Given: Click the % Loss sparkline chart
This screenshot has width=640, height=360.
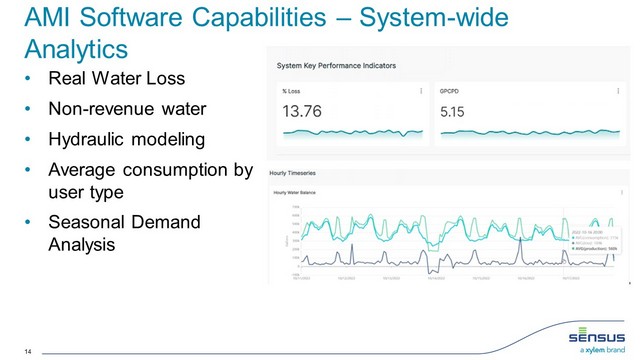Looking at the screenshot, I should (353, 133).
